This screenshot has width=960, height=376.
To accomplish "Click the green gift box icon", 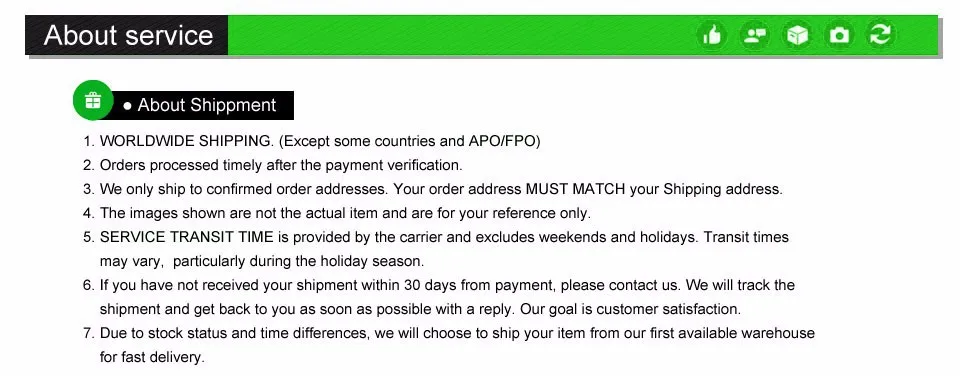I will tap(93, 100).
